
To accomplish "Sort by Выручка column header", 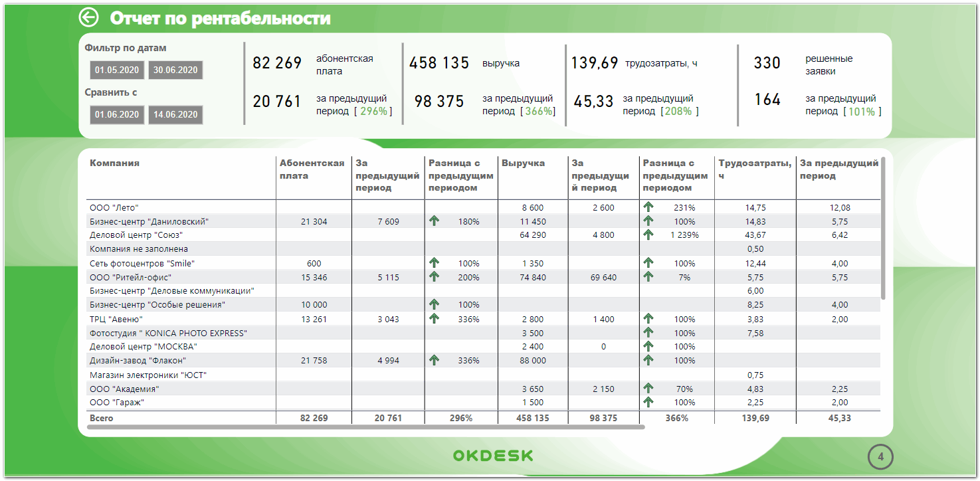I will tap(524, 163).
